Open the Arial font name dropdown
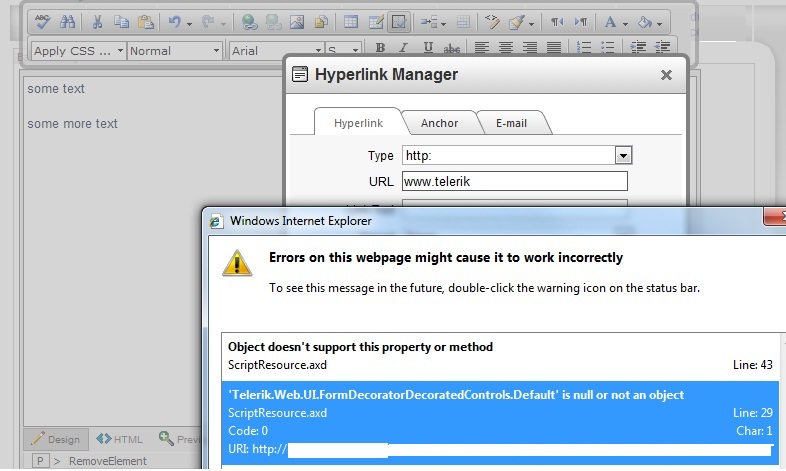Image resolution: width=786 pixels, height=471 pixels. click(x=276, y=51)
